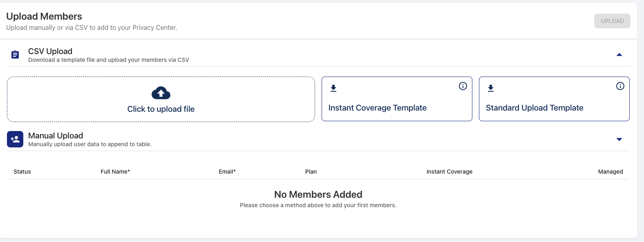
Task: Click the Email column header
Action: (x=227, y=172)
